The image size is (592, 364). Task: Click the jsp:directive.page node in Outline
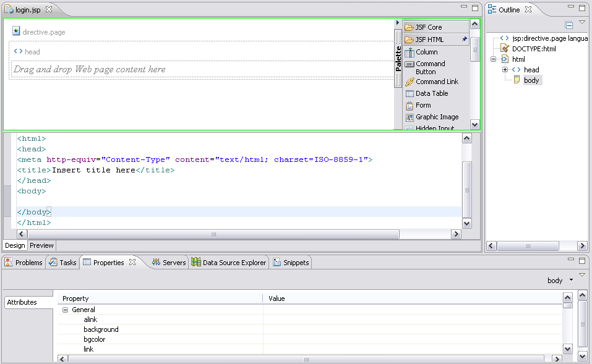[550, 38]
